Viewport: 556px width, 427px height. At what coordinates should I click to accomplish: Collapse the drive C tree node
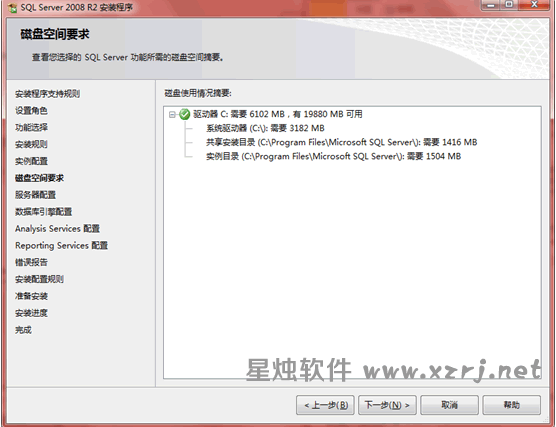(172, 115)
